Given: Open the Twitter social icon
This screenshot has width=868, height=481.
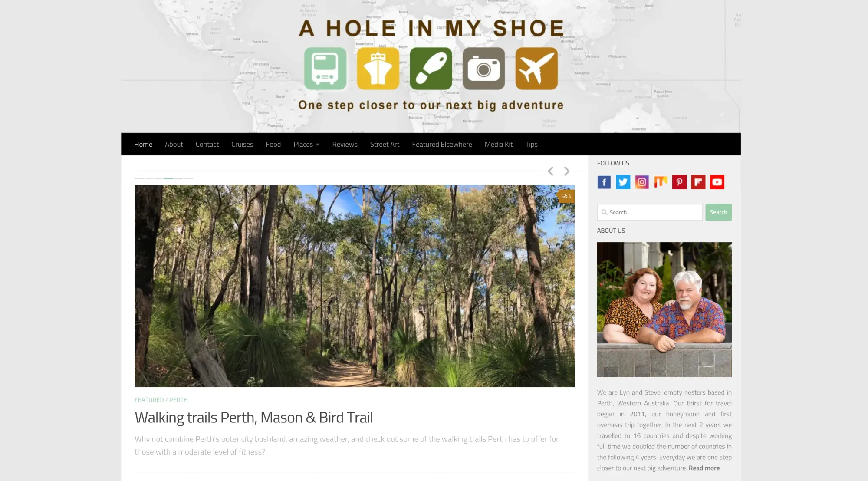Looking at the screenshot, I should [x=623, y=182].
